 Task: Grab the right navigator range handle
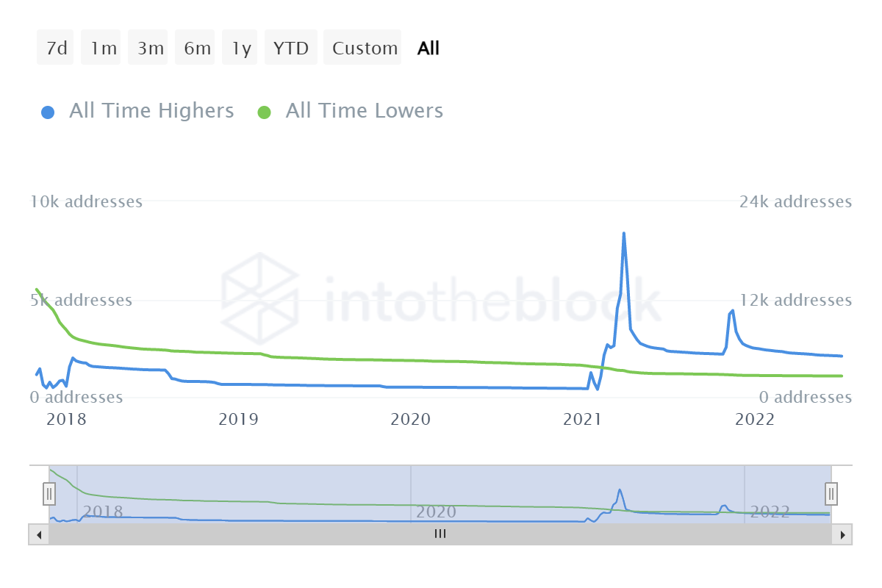click(831, 492)
